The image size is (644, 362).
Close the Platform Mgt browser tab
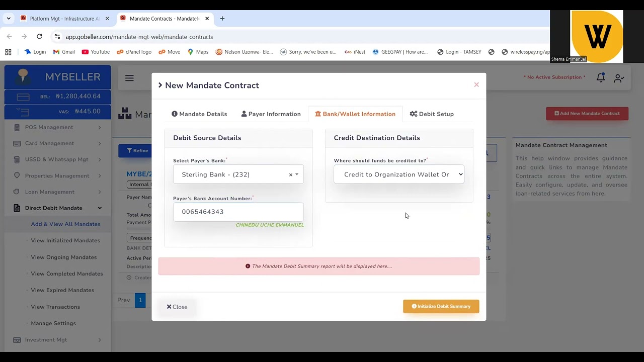coord(107,19)
